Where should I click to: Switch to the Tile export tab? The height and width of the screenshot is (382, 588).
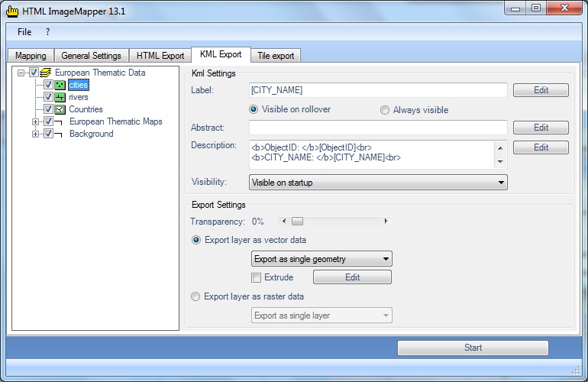pyautogui.click(x=276, y=56)
